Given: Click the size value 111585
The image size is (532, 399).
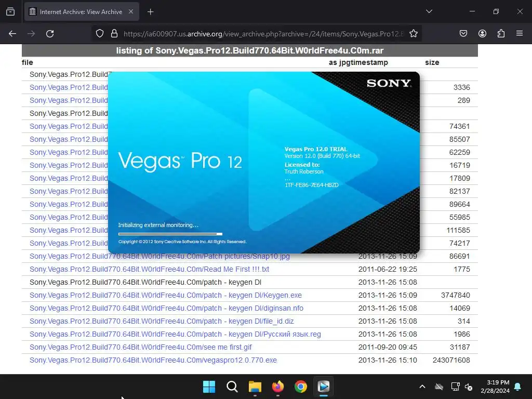Looking at the screenshot, I should (x=458, y=230).
